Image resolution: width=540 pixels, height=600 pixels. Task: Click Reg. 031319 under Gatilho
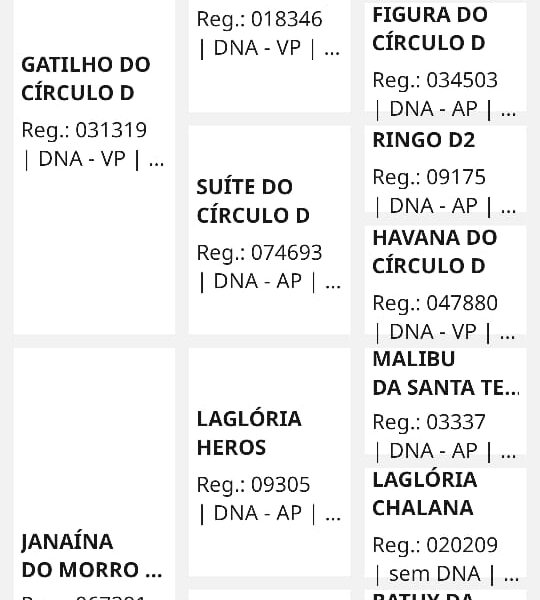pyautogui.click(x=84, y=130)
